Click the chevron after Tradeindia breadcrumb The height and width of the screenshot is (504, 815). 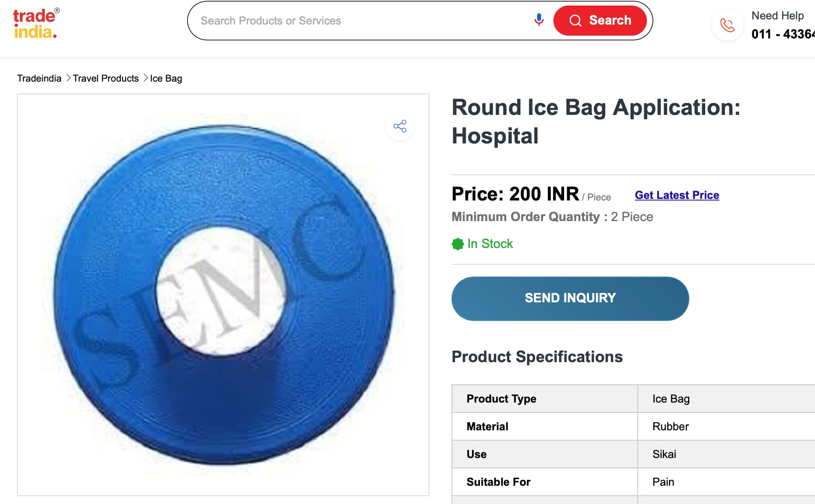point(68,78)
